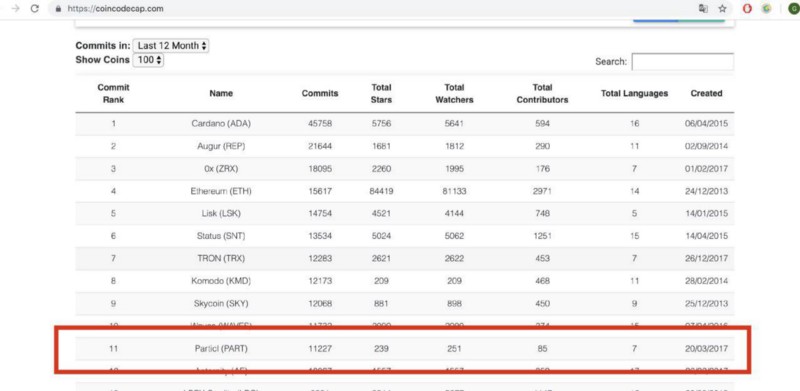This screenshot has height=391, width=800.
Task: Select the Lisk (LSK) name cell
Action: [221, 213]
